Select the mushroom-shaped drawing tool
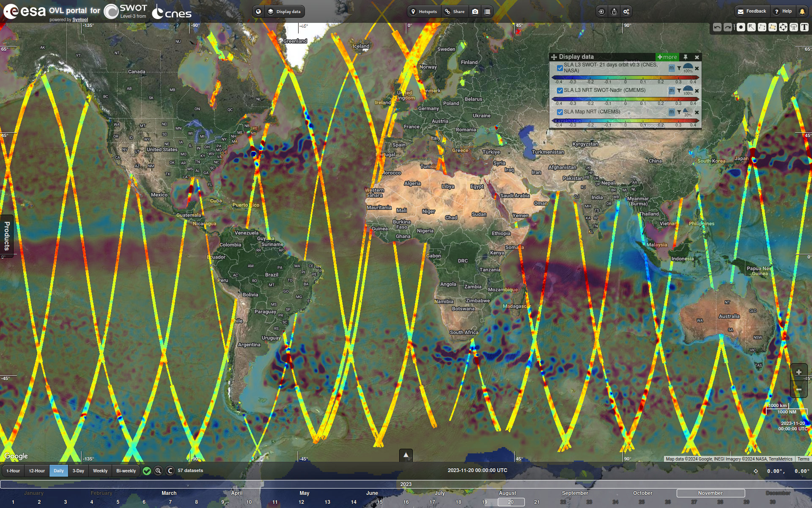 794,28
